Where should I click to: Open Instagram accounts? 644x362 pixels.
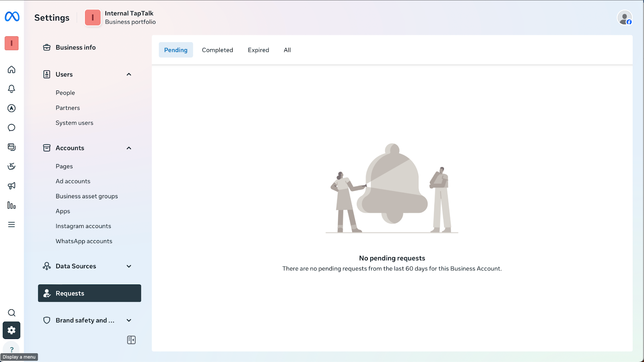83,226
